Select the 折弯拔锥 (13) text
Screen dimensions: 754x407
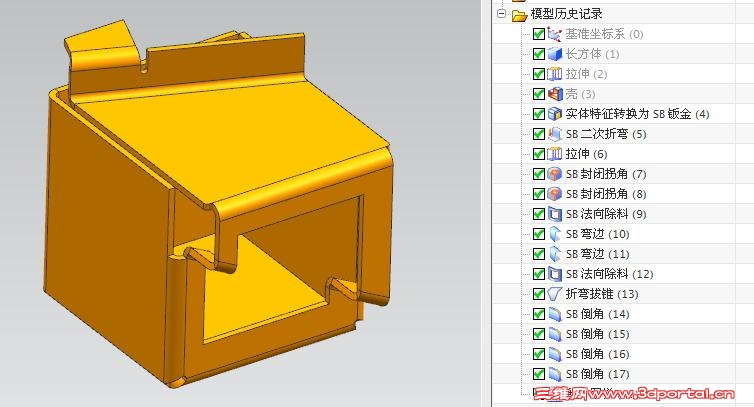coord(602,294)
